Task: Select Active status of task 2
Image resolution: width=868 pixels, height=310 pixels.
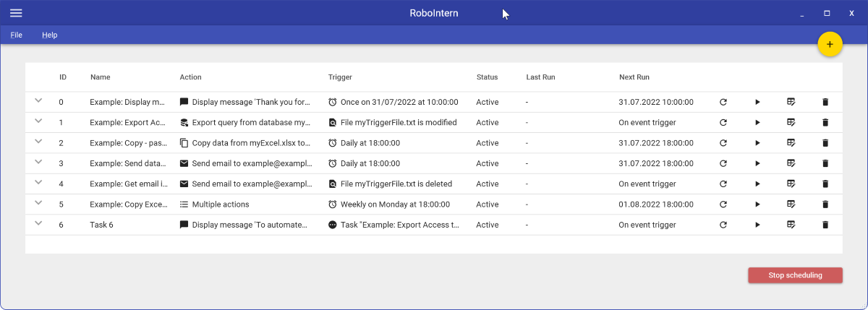Action: click(488, 143)
